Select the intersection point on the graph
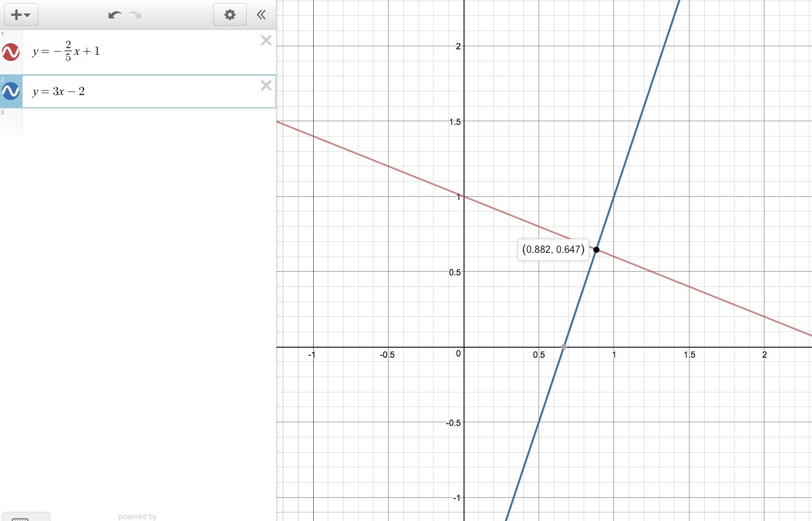 (x=596, y=250)
